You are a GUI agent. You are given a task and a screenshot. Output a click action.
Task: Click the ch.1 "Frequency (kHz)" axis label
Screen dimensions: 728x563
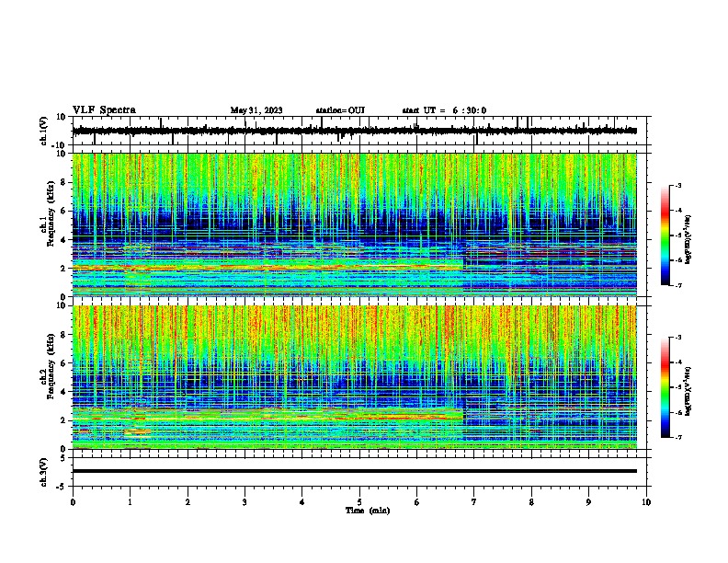(x=51, y=213)
